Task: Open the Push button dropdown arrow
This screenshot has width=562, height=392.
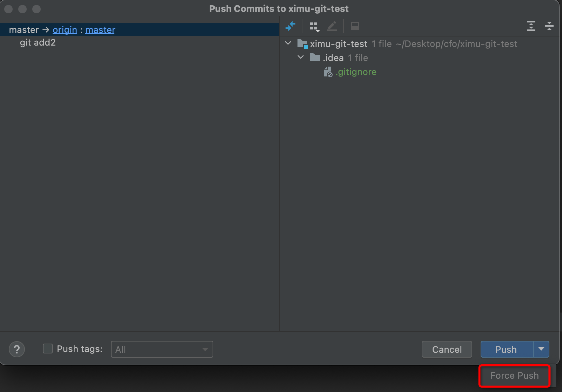Action: pos(541,349)
